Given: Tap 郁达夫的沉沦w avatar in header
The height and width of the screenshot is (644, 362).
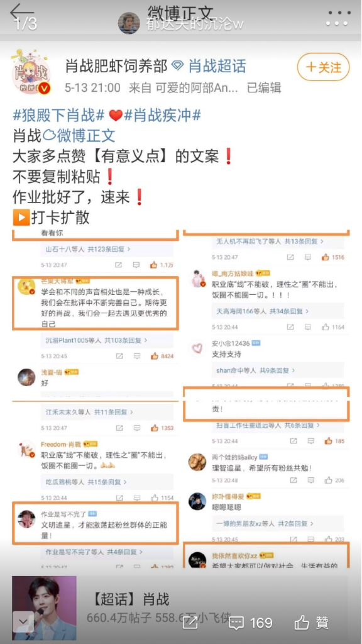Looking at the screenshot, I should click(x=129, y=23).
